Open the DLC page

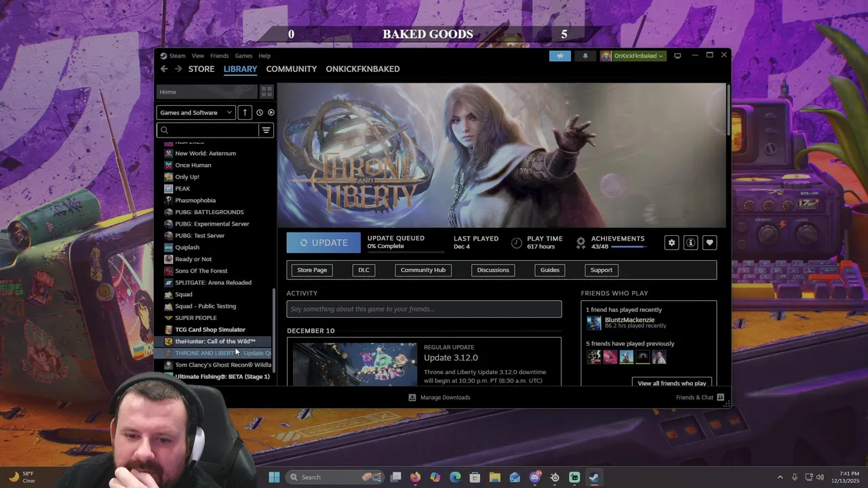[364, 270]
